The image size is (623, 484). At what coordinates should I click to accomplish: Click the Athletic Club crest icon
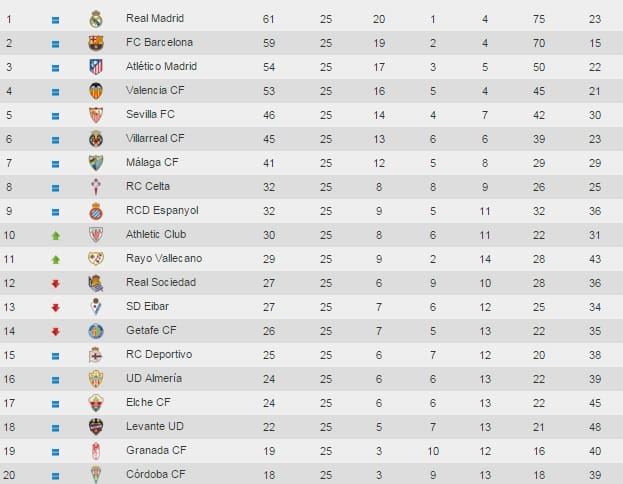pos(96,235)
